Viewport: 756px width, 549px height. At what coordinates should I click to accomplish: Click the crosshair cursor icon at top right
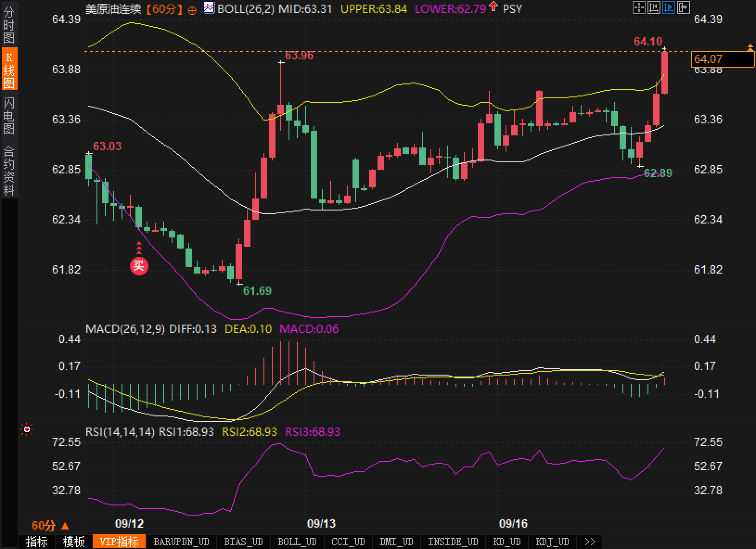(x=639, y=7)
